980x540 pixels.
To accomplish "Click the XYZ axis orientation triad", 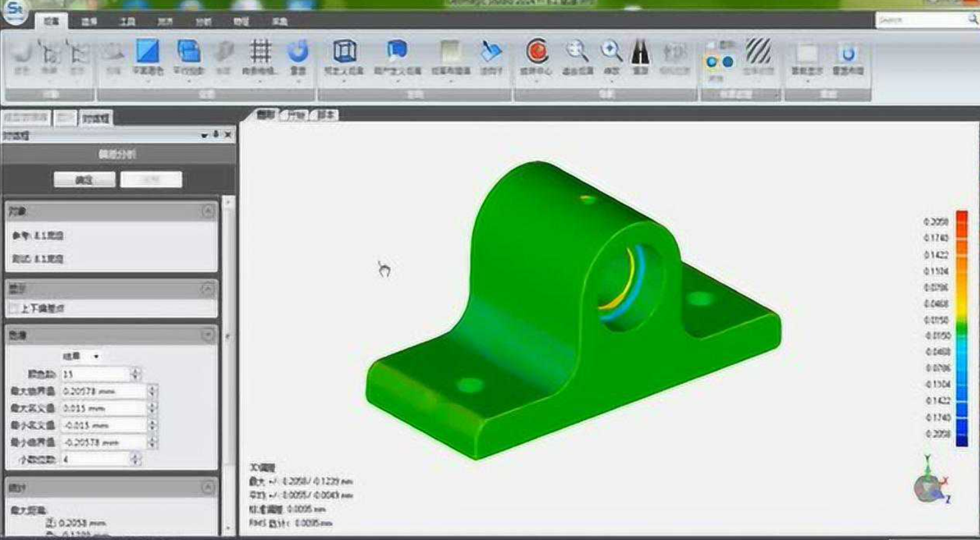I will pos(931,481).
